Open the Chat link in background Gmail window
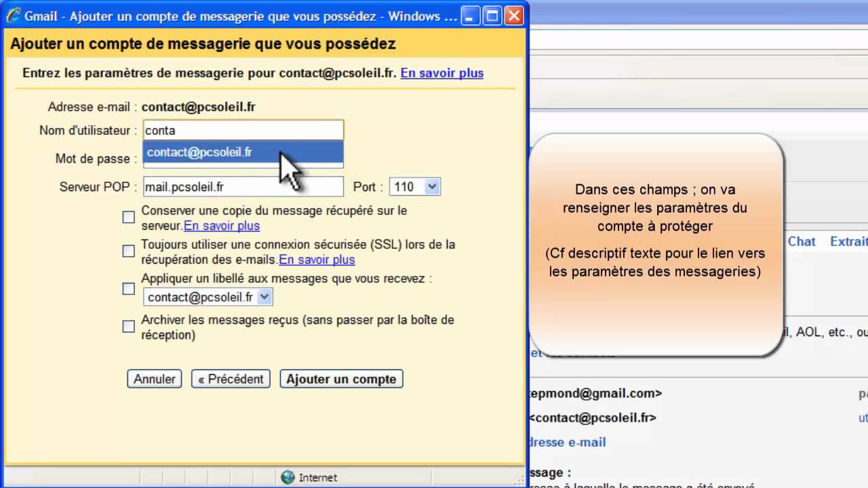The width and height of the screenshot is (868, 488). coord(802,241)
